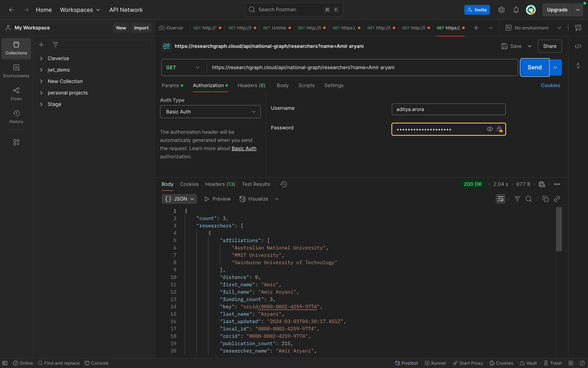Switch to the Headers (8) request tab

pyautogui.click(x=251, y=85)
